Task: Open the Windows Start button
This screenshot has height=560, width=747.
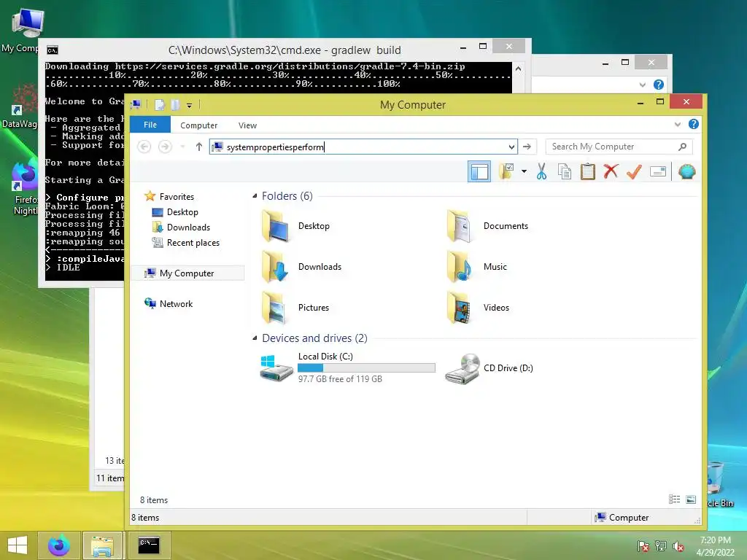Action: point(18,545)
